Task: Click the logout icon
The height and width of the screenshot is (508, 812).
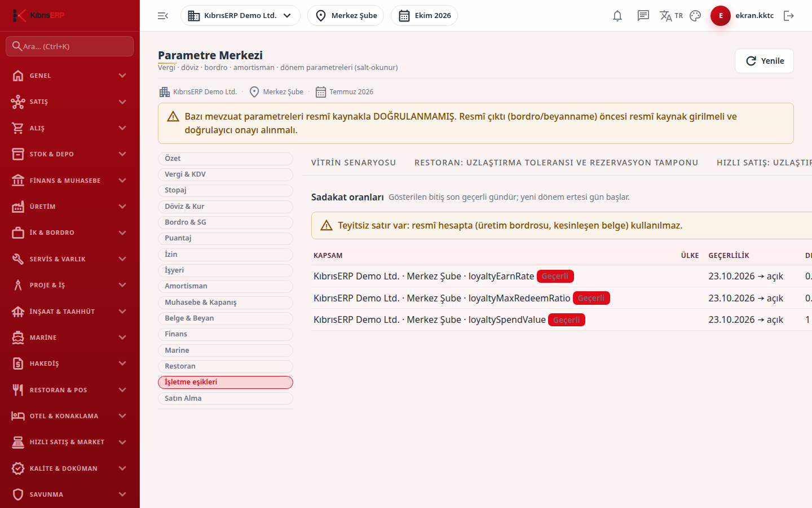Action: tap(789, 16)
